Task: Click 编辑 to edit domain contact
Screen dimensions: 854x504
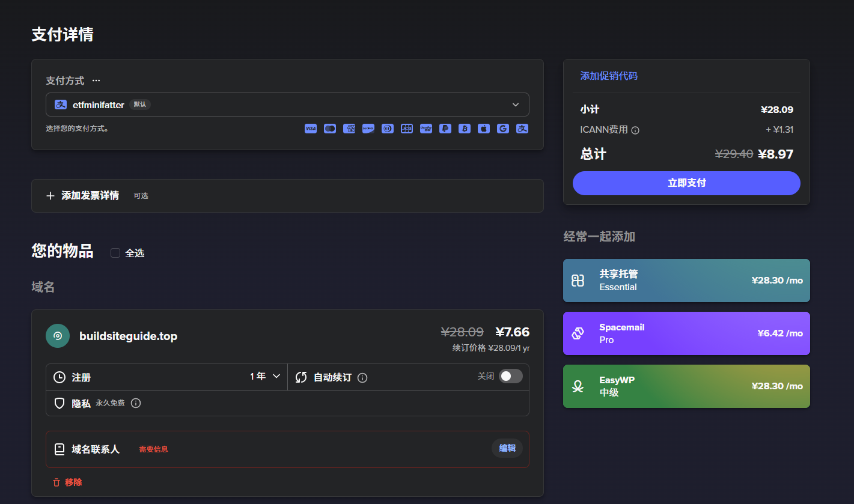Action: [x=507, y=448]
